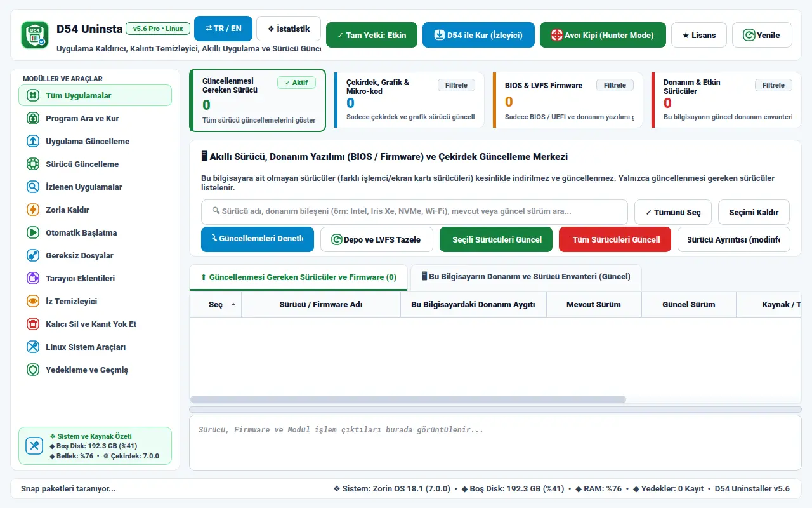
Task: Focus the Sürücü adı search field
Action: [x=414, y=212]
